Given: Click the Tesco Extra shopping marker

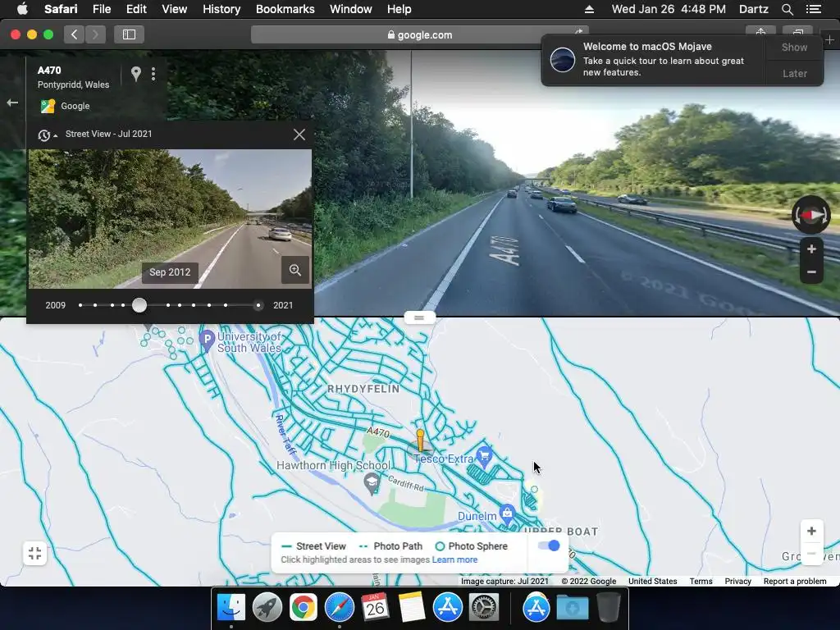Looking at the screenshot, I should click(484, 457).
